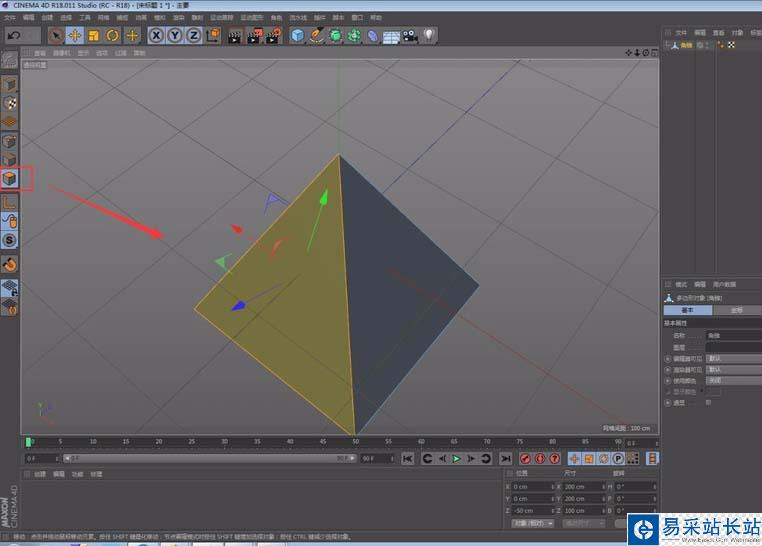Go to start of animation

(x=408, y=459)
